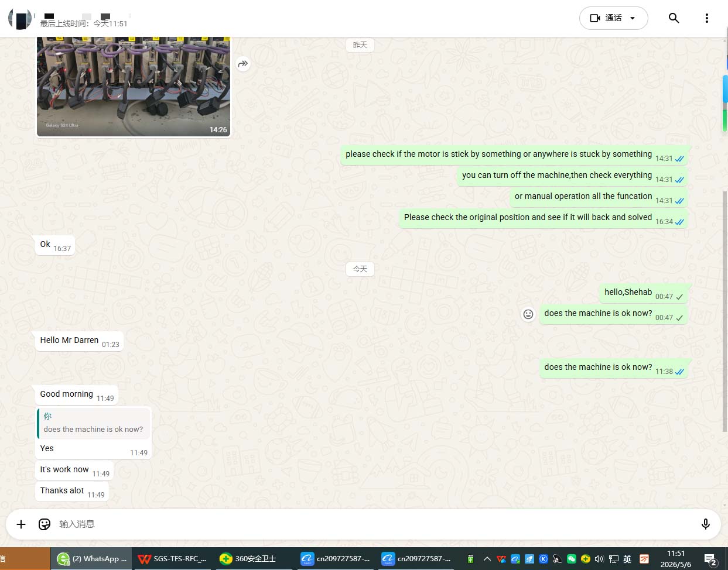Select 'or manual operation all the funcation' message
The width and height of the screenshot is (728, 570).
coord(598,197)
